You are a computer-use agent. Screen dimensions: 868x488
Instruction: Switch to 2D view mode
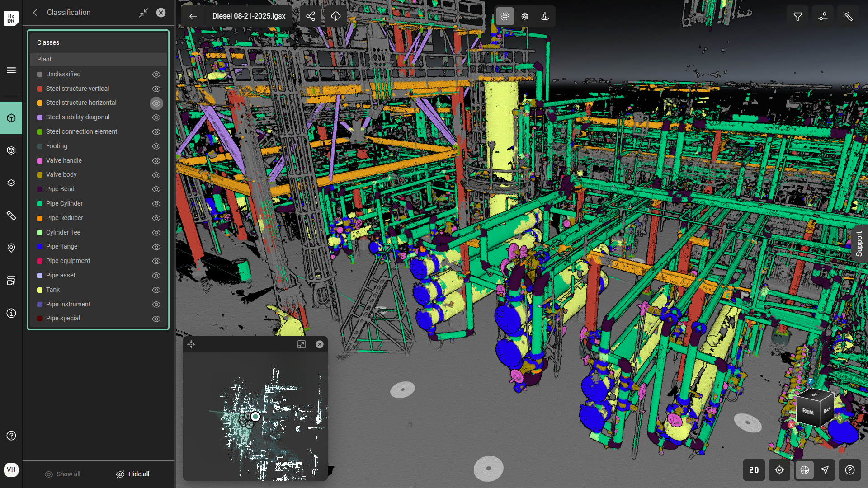[754, 470]
